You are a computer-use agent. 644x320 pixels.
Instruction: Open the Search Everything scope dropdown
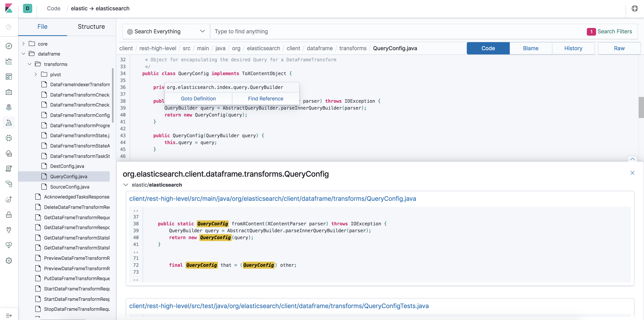point(166,31)
